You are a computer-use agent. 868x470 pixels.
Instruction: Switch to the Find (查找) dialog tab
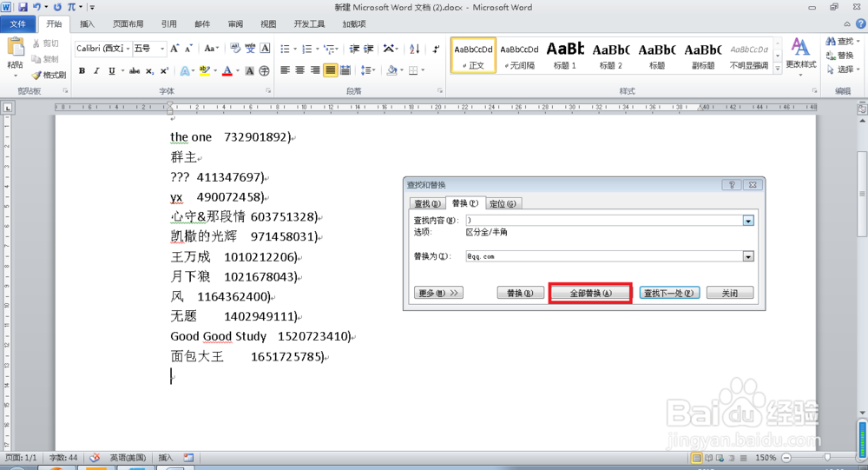click(x=427, y=203)
